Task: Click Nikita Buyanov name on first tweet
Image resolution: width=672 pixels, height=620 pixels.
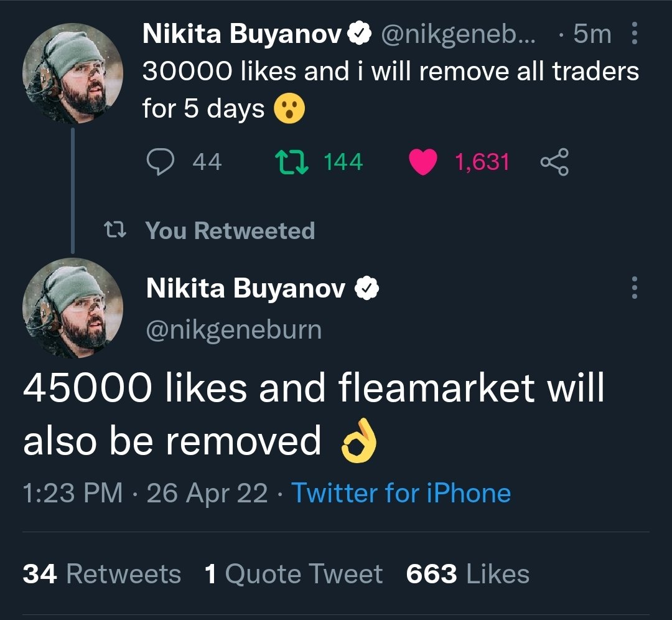Action: (x=242, y=34)
